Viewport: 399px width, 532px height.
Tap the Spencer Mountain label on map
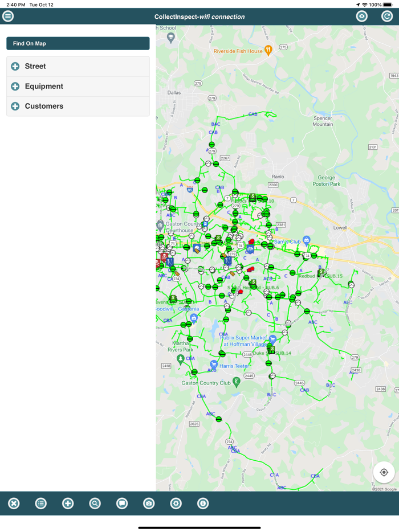[323, 121]
